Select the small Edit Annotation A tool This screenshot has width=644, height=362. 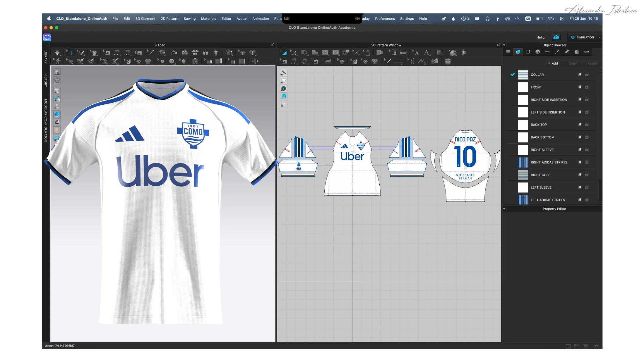[416, 53]
